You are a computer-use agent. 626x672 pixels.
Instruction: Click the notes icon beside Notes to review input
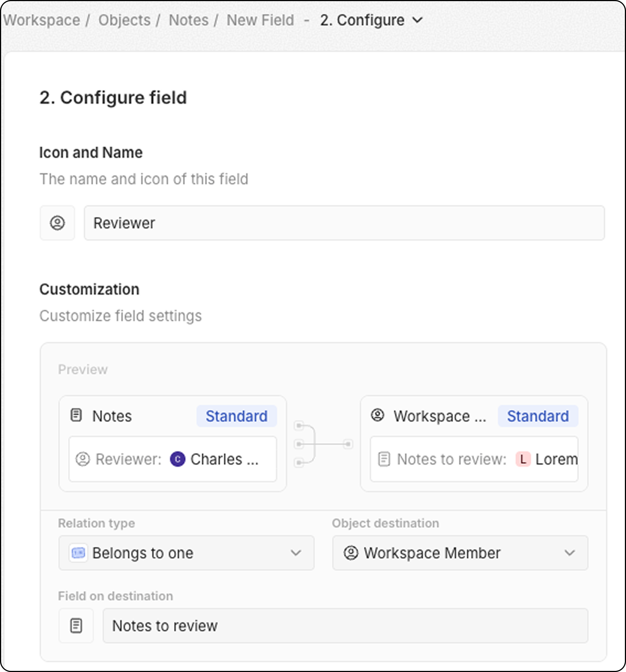(x=76, y=626)
